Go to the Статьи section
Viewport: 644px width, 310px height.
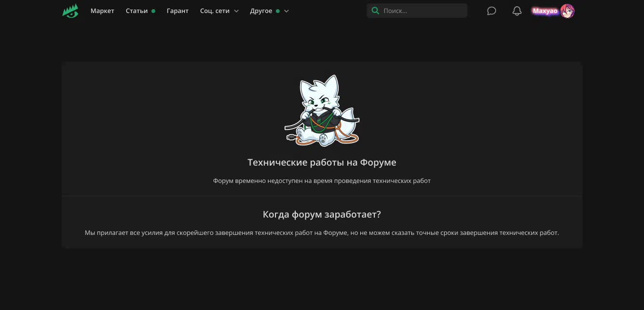tap(136, 11)
